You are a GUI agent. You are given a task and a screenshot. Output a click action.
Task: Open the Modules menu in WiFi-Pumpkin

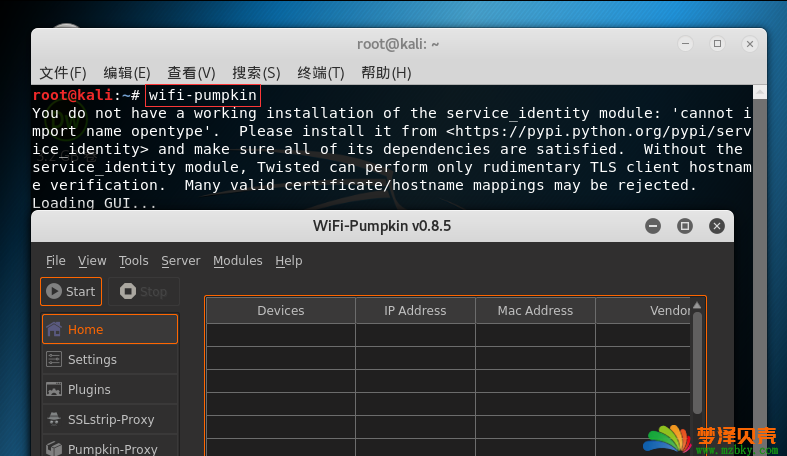click(x=238, y=261)
